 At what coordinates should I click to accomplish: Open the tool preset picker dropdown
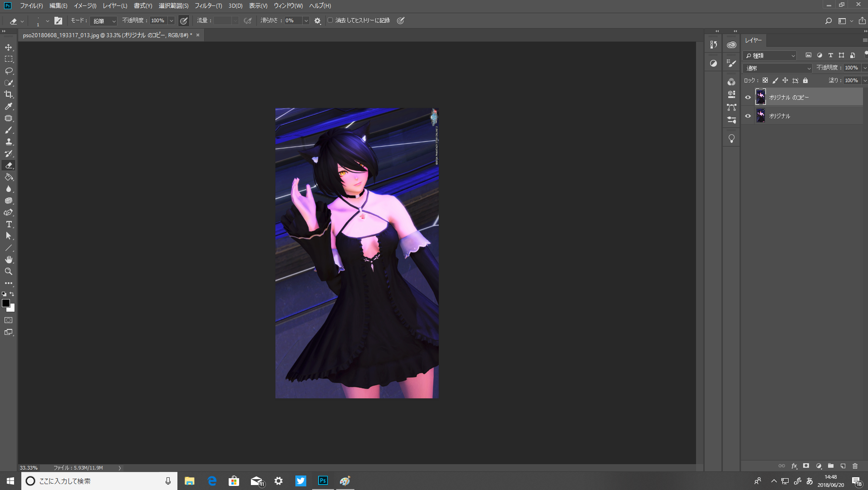tap(22, 21)
